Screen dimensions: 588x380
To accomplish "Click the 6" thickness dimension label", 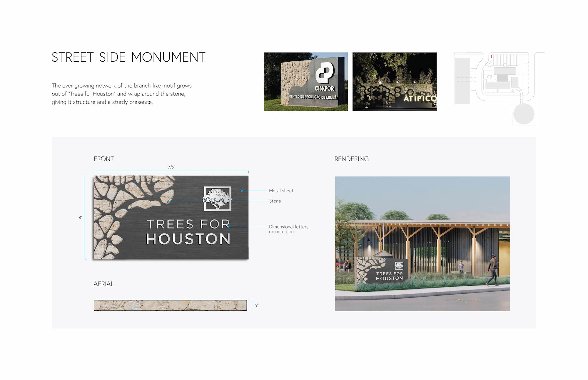I will (256, 305).
